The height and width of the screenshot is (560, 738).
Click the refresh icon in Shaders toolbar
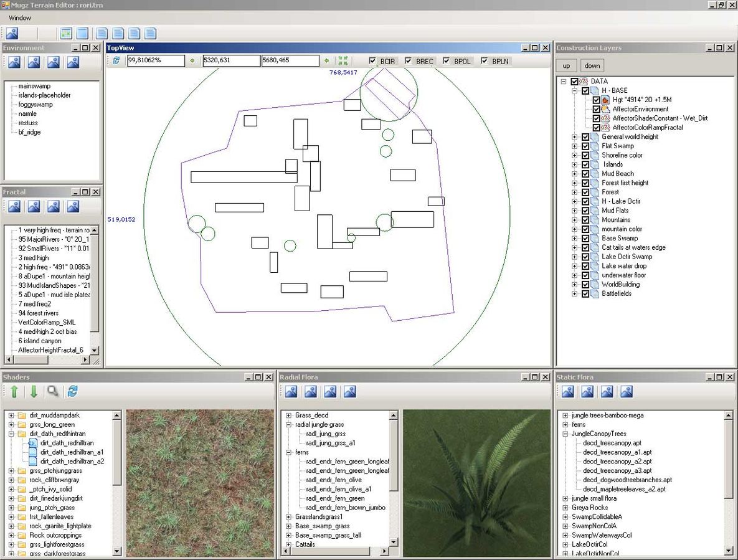(73, 391)
